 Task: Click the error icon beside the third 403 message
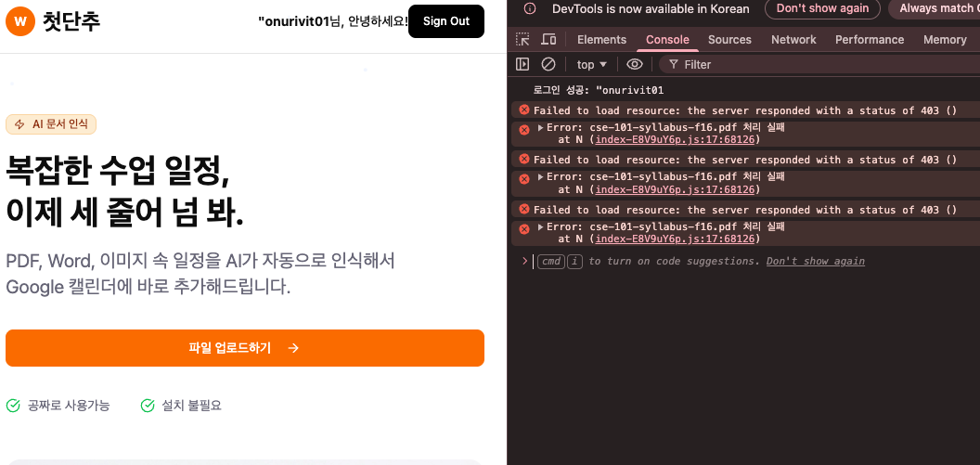[523, 210]
